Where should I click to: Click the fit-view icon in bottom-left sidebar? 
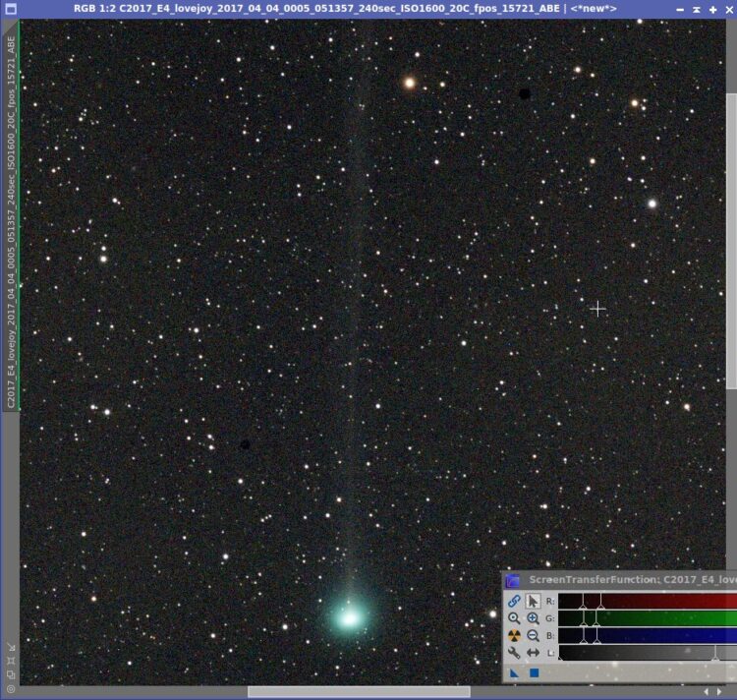tap(11, 661)
